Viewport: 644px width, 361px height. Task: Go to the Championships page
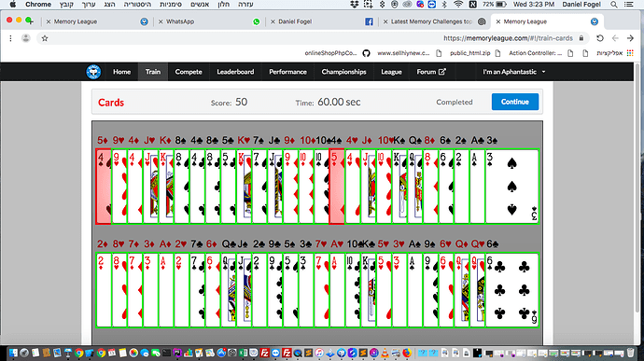click(343, 72)
